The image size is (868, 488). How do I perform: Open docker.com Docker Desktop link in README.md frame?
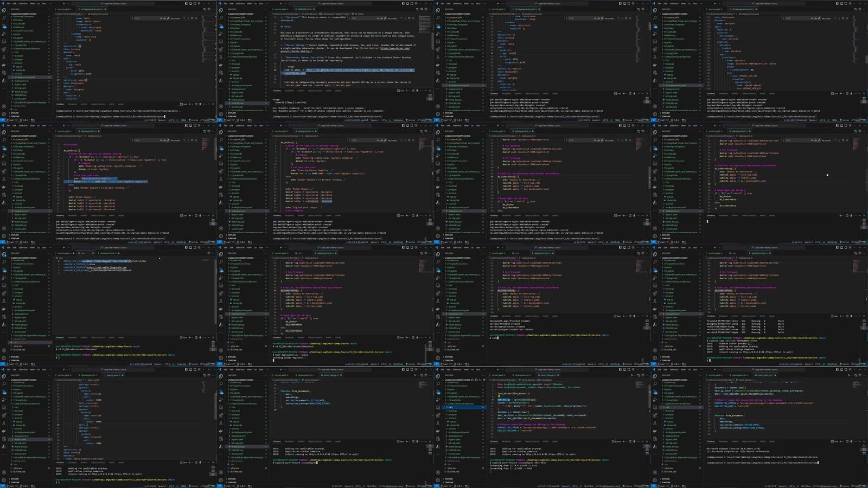(x=395, y=48)
